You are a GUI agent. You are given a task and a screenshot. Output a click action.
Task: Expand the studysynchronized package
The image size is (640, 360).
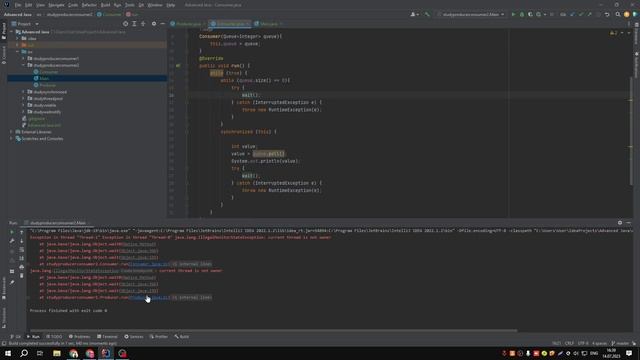pyautogui.click(x=23, y=92)
